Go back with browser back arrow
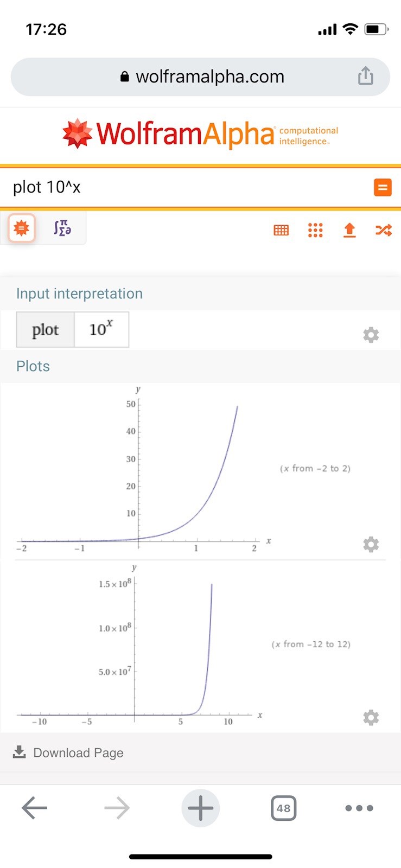The height and width of the screenshot is (868, 401). tap(34, 808)
